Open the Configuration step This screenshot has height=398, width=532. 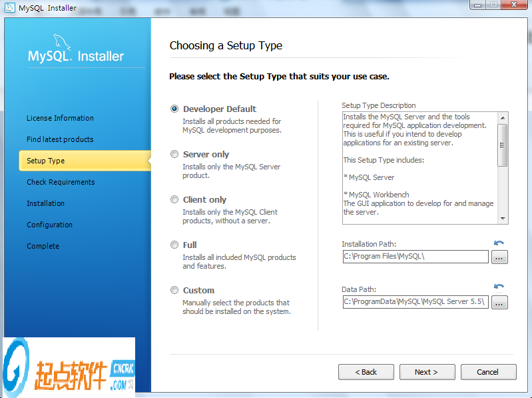click(49, 225)
